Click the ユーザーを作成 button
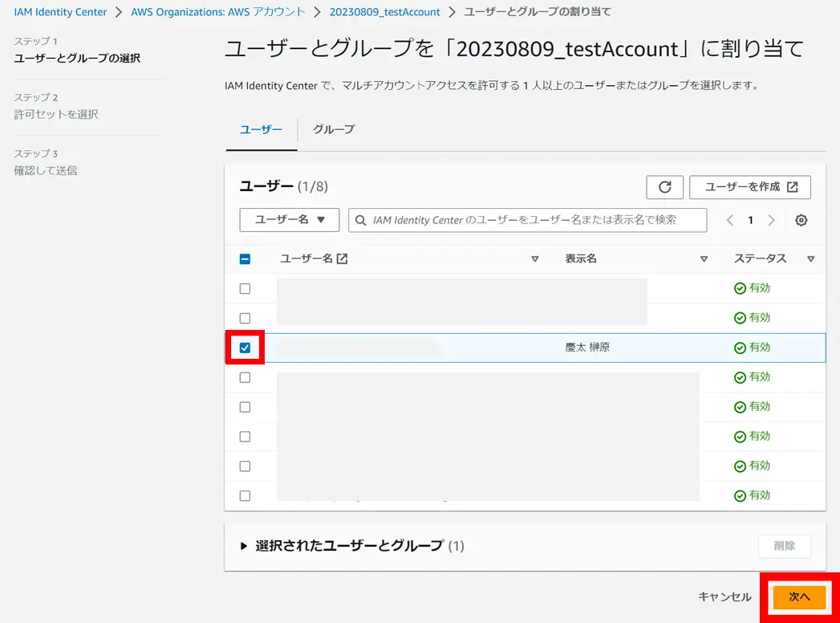 click(x=750, y=187)
